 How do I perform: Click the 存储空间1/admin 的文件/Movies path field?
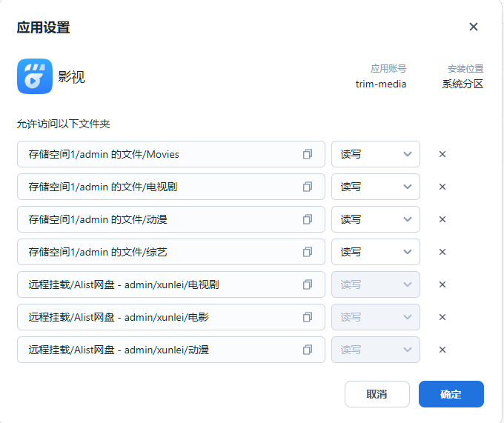[171, 154]
